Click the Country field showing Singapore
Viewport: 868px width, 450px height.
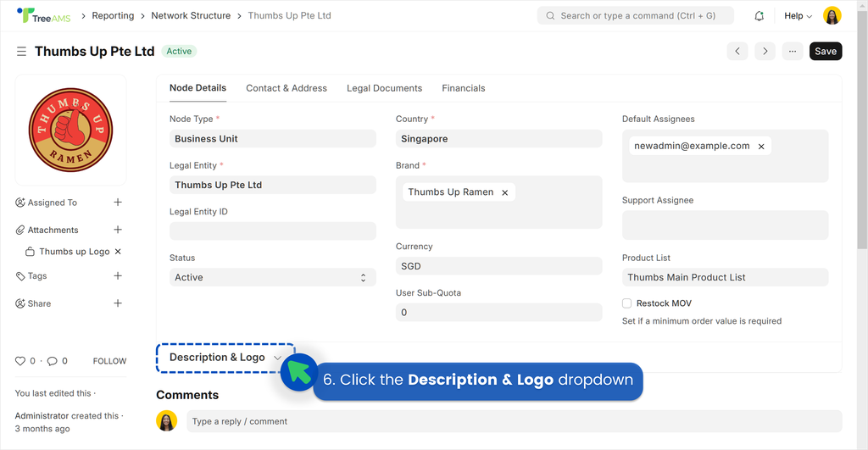pyautogui.click(x=498, y=138)
